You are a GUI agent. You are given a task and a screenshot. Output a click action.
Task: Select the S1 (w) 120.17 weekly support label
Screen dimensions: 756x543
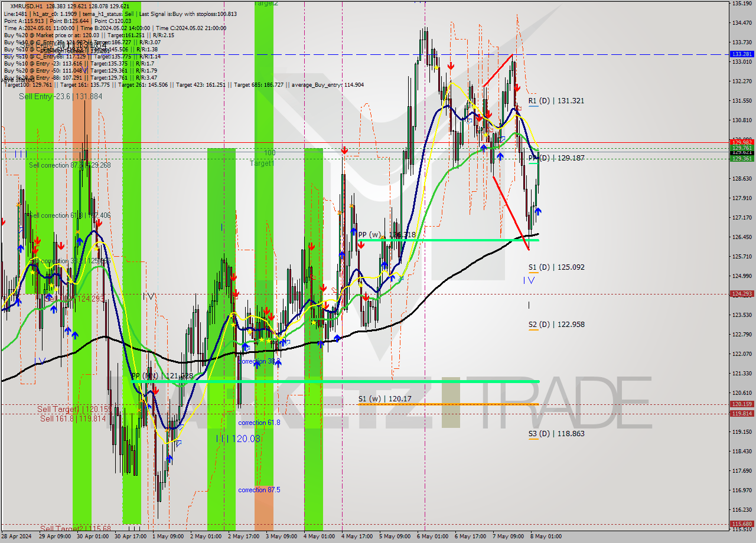[x=384, y=399]
